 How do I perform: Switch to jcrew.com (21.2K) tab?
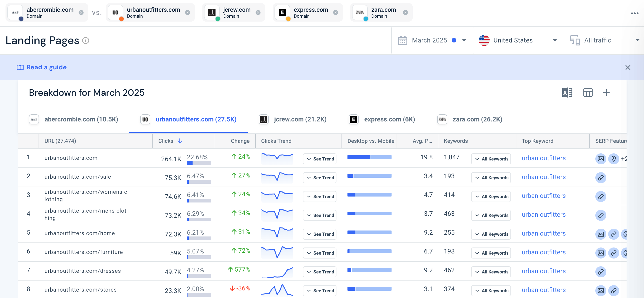pos(292,120)
